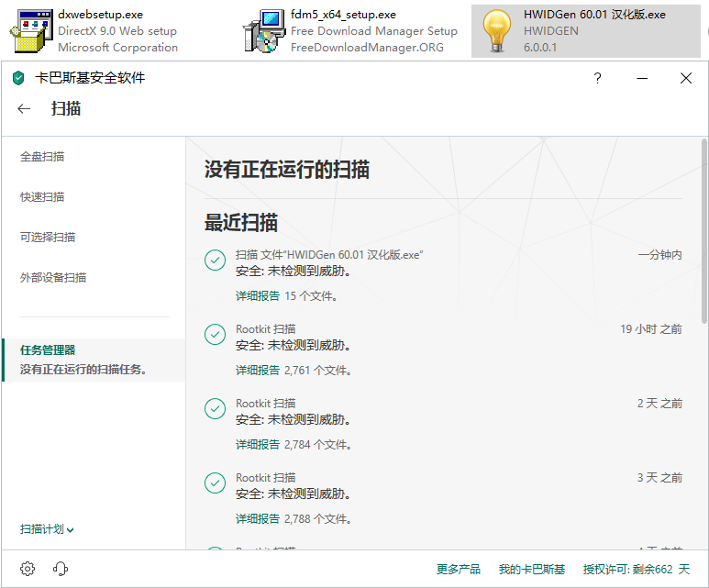Select the HWIDGen lightbulb icon
The width and height of the screenshot is (709, 588).
click(x=497, y=31)
